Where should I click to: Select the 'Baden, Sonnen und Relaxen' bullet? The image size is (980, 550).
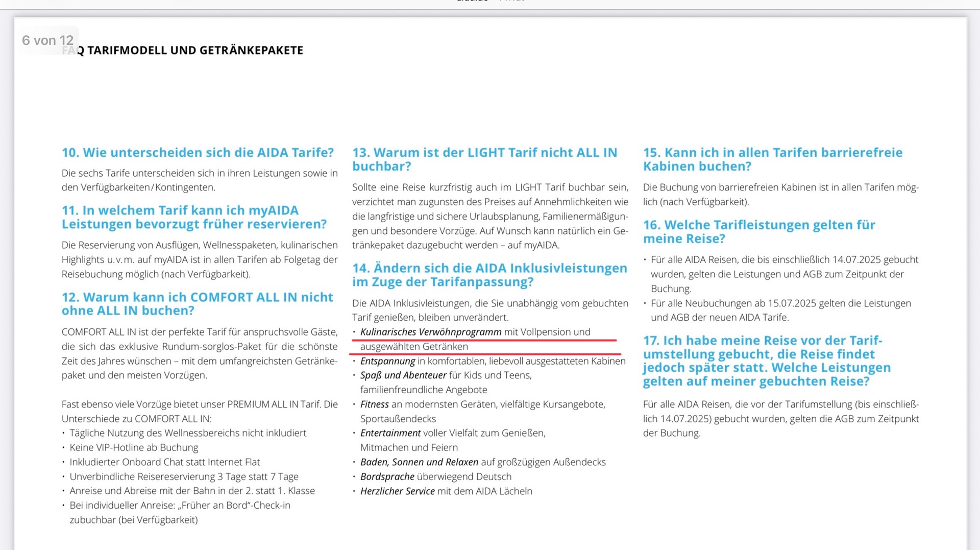482,462
